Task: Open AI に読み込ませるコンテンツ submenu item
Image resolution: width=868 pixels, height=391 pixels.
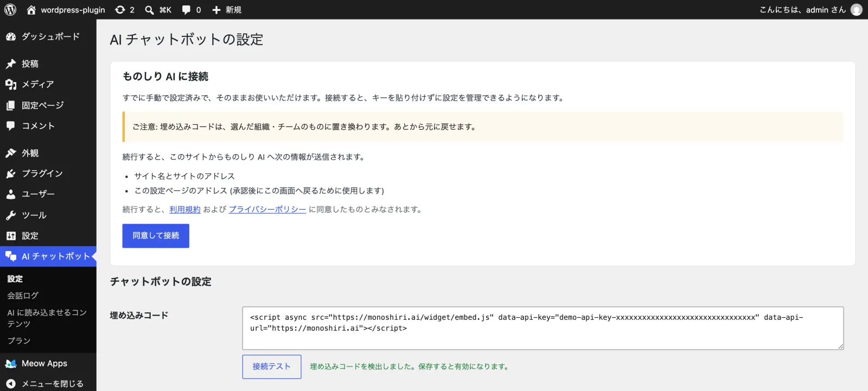Action: click(x=47, y=318)
